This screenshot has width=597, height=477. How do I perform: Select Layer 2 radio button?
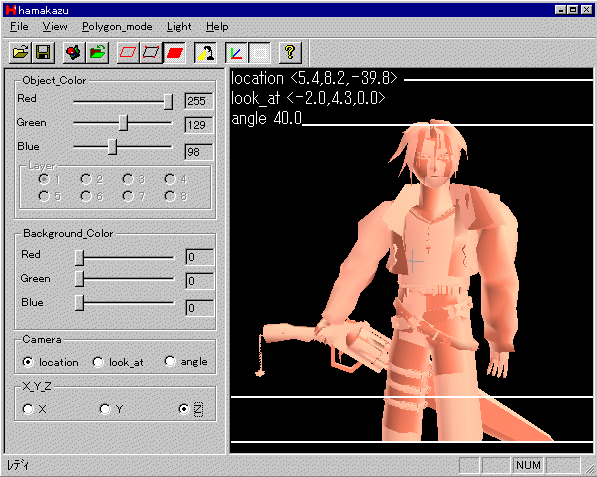[x=86, y=179]
